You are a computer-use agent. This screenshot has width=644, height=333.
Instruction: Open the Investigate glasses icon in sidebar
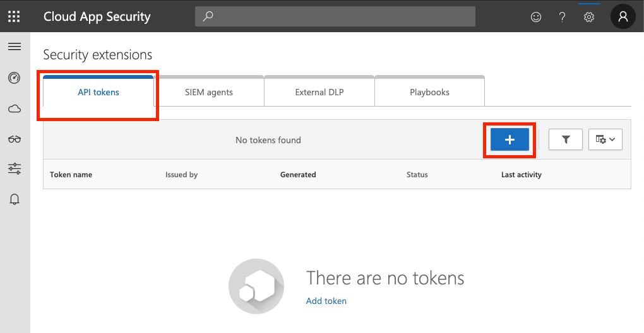(15, 139)
